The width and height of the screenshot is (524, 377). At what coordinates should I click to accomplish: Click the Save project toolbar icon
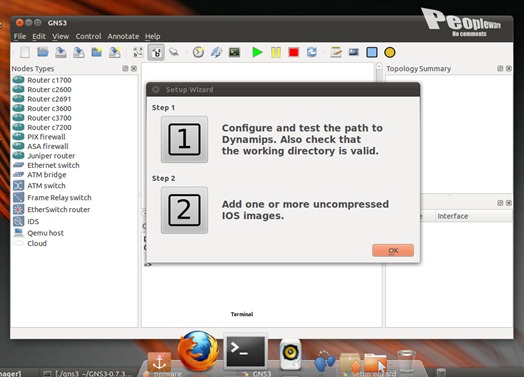[60, 52]
